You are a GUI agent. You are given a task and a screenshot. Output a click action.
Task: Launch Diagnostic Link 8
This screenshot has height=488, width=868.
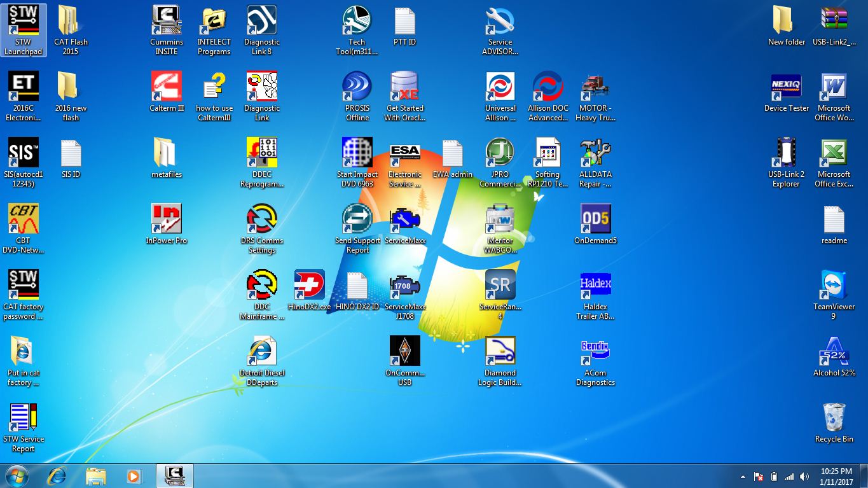[262, 30]
